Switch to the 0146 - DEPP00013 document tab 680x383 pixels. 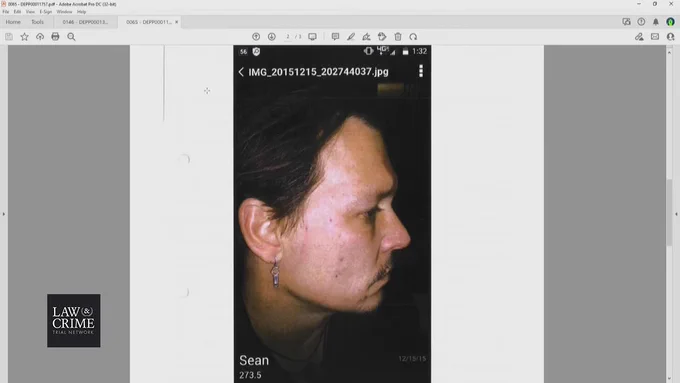[x=85, y=22]
